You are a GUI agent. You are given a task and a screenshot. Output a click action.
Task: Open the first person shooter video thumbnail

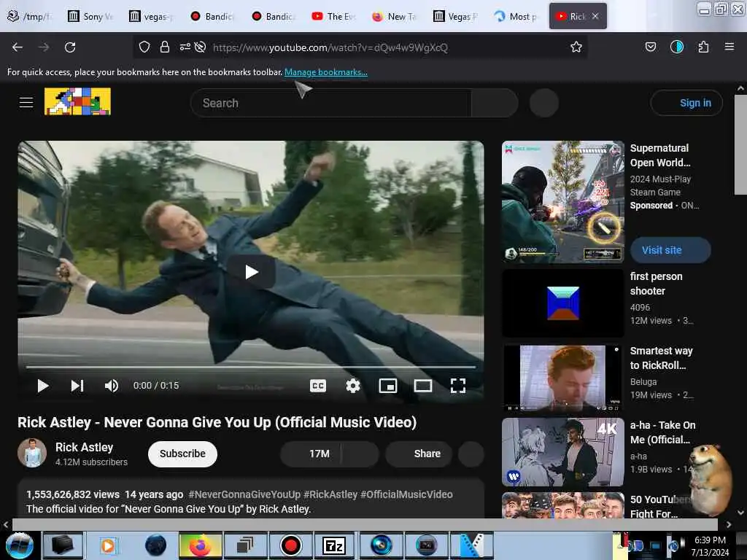point(563,303)
